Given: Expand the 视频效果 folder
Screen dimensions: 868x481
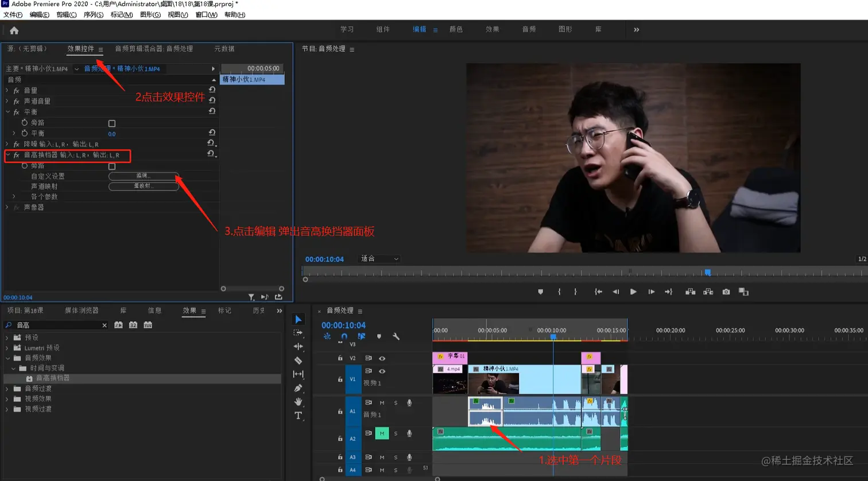Looking at the screenshot, I should pos(7,399).
